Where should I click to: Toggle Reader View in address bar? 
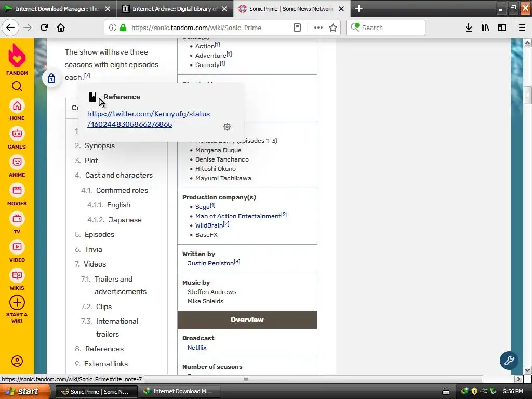tap(297, 28)
